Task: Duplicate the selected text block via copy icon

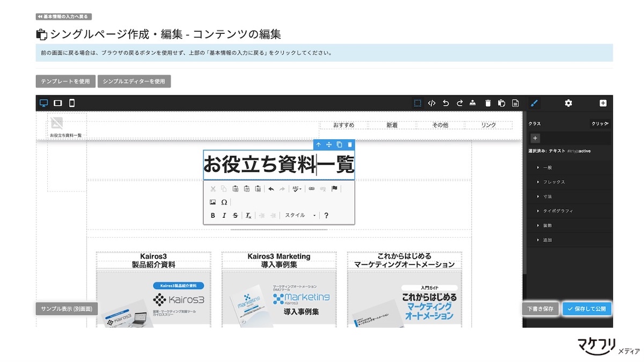Action: 339,144
